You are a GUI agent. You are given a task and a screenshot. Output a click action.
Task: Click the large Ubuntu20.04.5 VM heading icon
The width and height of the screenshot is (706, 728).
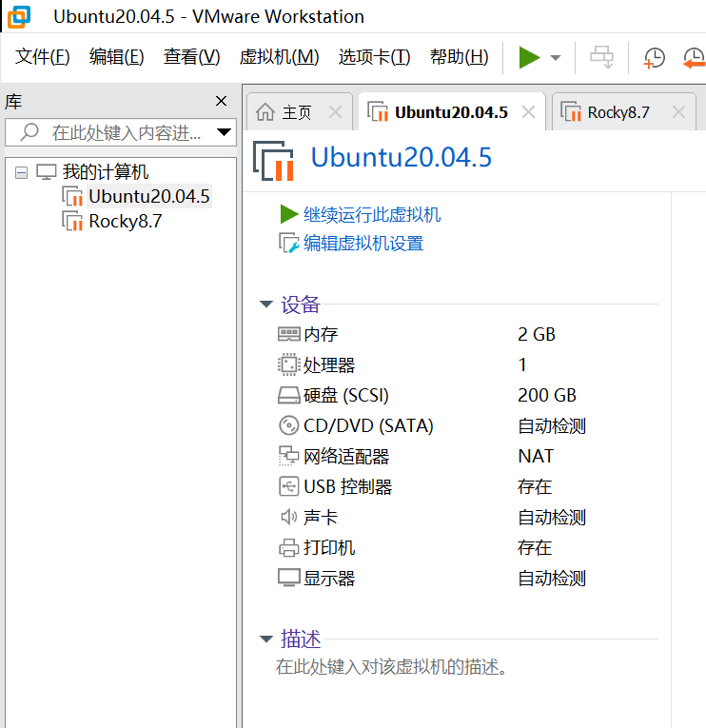click(x=273, y=161)
